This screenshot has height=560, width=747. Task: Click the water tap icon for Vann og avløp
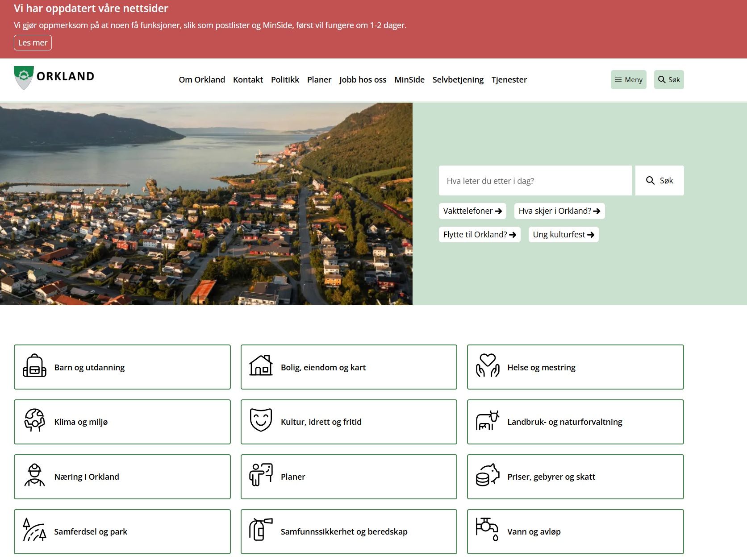point(487,530)
